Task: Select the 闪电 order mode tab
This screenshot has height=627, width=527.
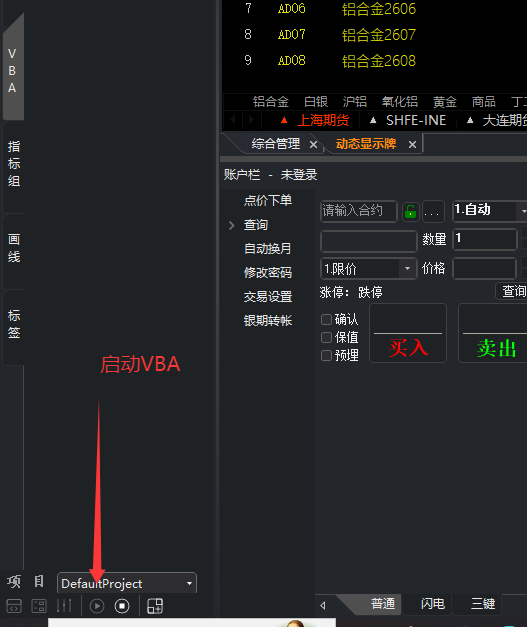Action: 433,604
